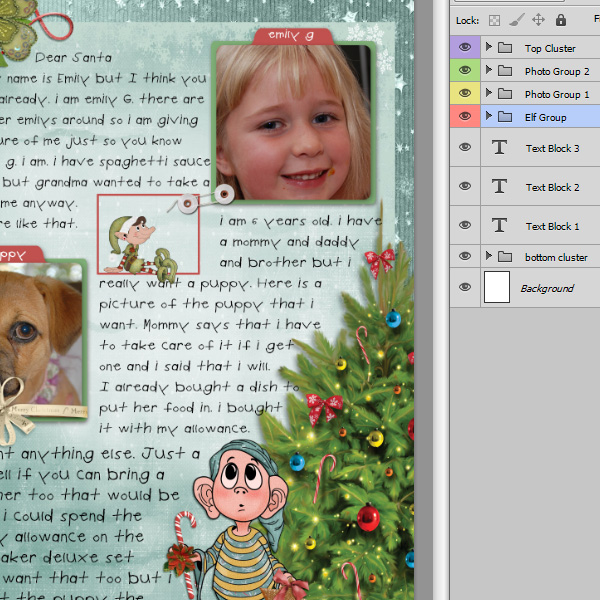Select the Photo Group 2 layer name
600x600 pixels.
[557, 72]
